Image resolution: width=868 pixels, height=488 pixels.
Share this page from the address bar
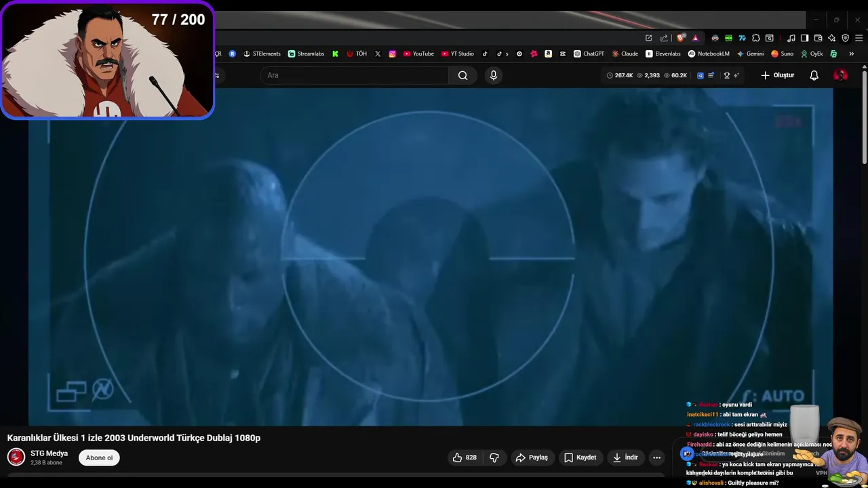click(x=664, y=38)
